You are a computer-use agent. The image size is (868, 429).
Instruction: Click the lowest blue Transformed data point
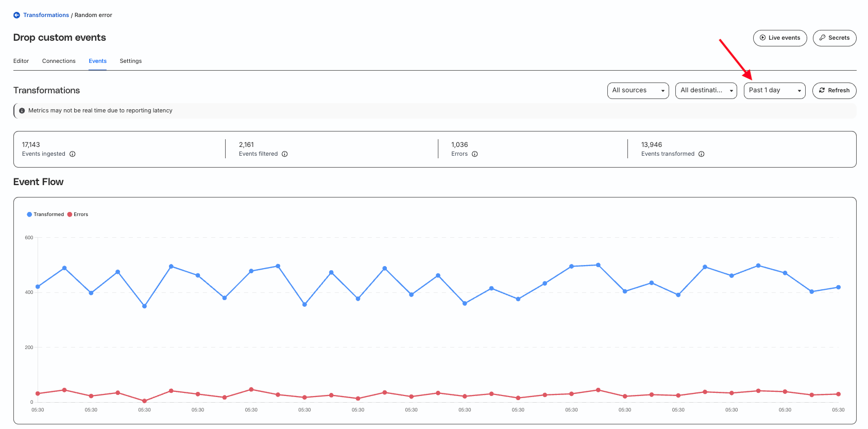pyautogui.click(x=144, y=306)
